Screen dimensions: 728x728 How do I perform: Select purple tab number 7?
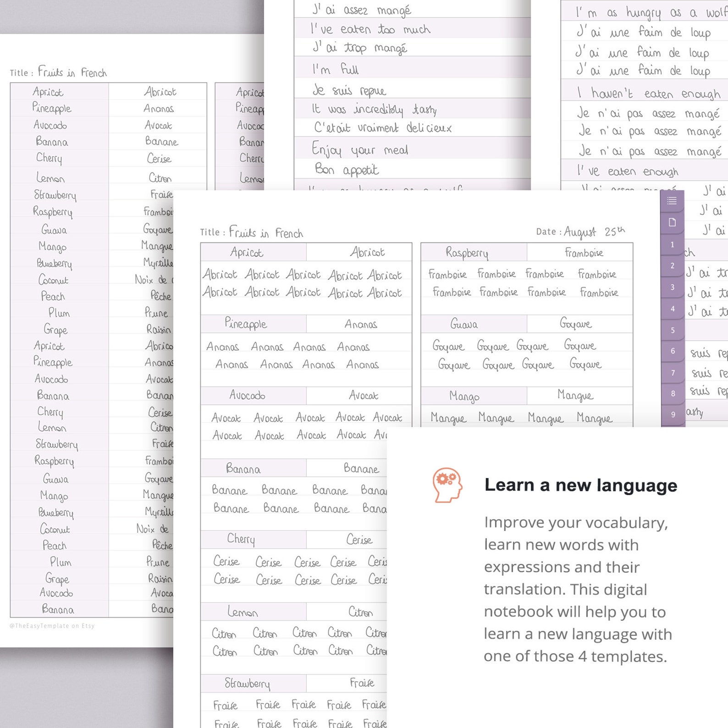point(672,373)
